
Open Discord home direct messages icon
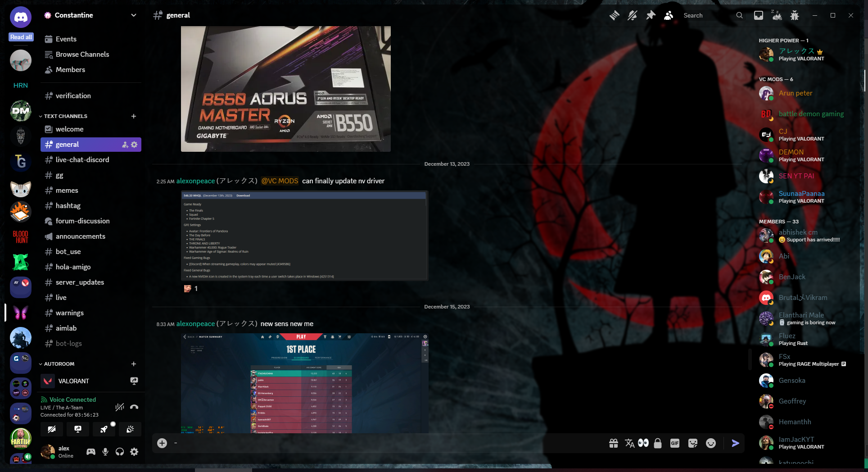(x=21, y=17)
